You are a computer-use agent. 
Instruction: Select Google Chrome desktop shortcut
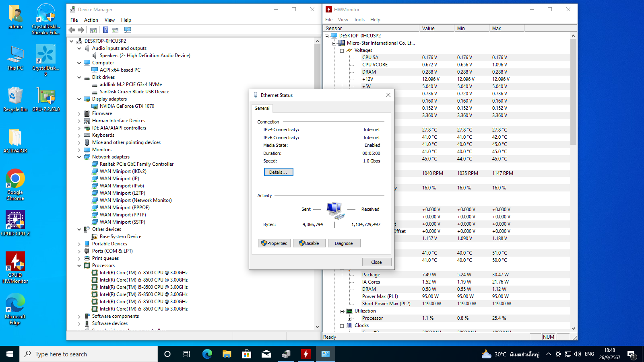[15, 185]
